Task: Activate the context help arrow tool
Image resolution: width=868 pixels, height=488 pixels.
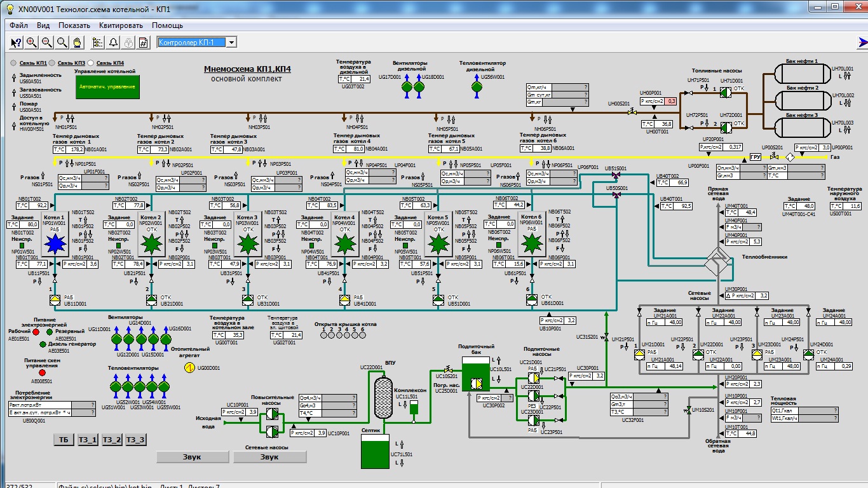Action: [x=17, y=43]
